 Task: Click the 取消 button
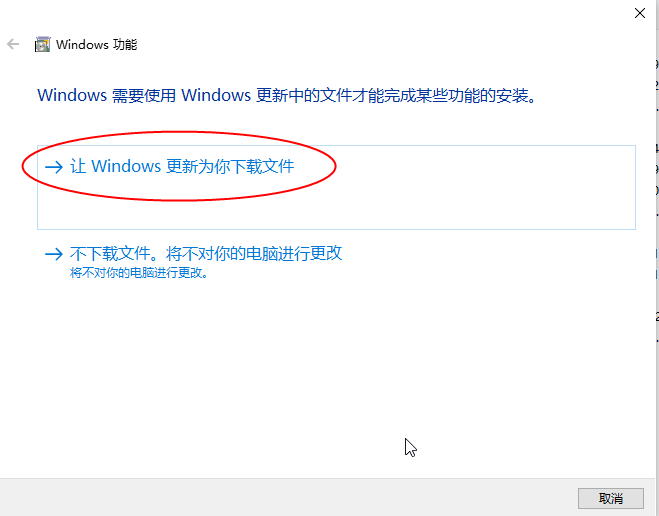[x=611, y=499]
